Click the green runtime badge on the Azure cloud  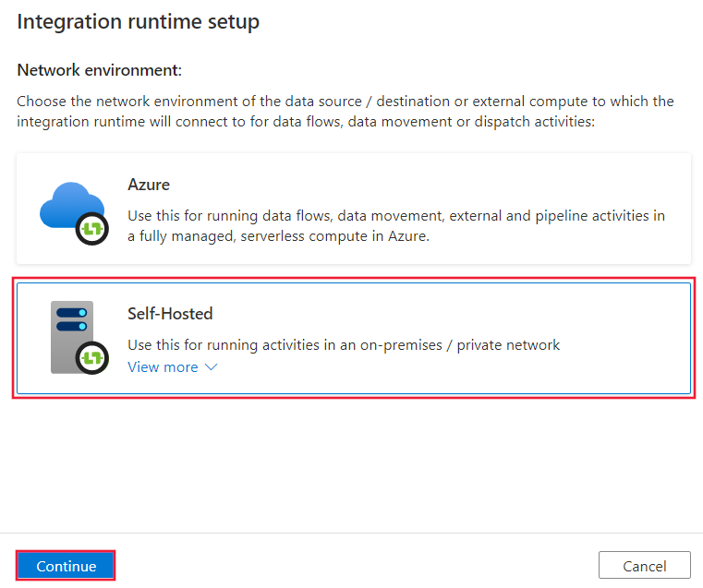click(x=93, y=228)
